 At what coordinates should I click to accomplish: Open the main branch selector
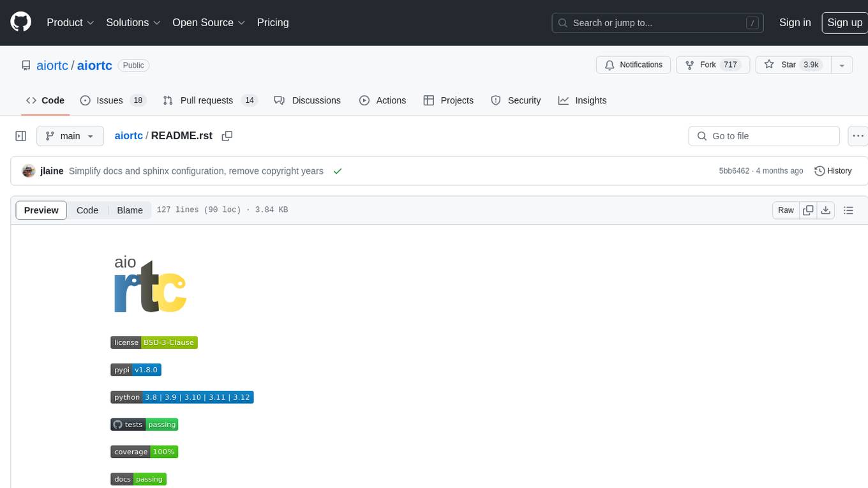(x=70, y=136)
